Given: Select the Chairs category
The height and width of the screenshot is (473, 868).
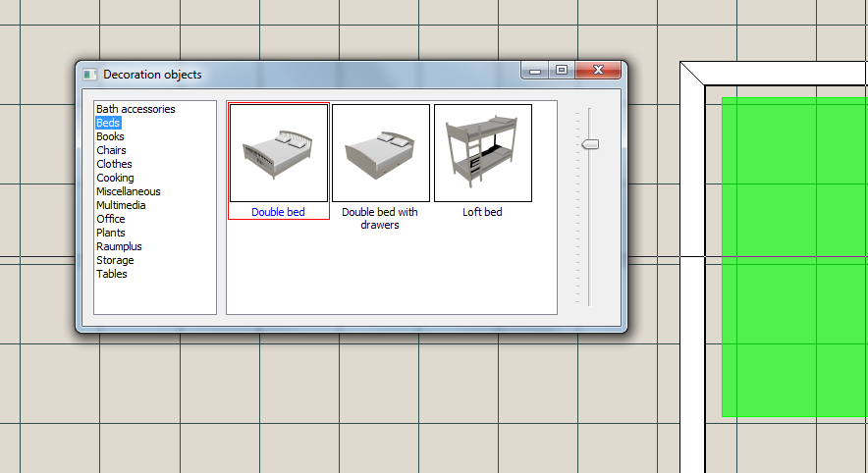Looking at the screenshot, I should pyautogui.click(x=111, y=150).
